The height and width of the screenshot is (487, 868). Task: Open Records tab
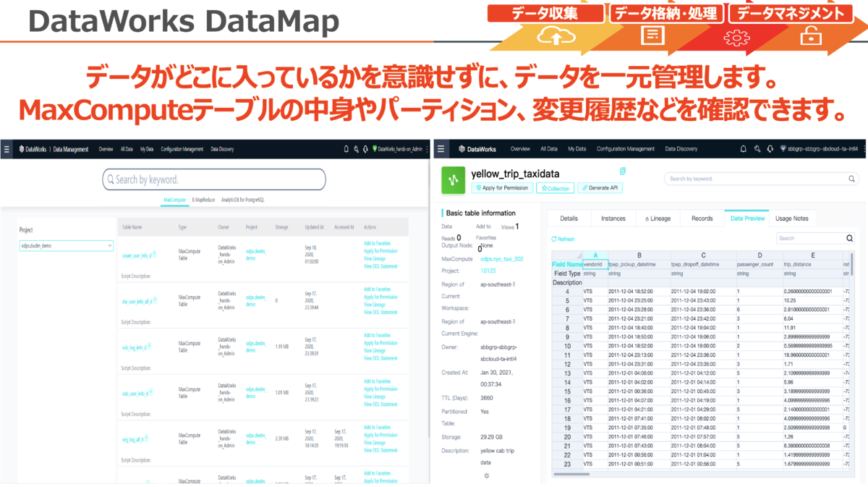click(x=702, y=218)
